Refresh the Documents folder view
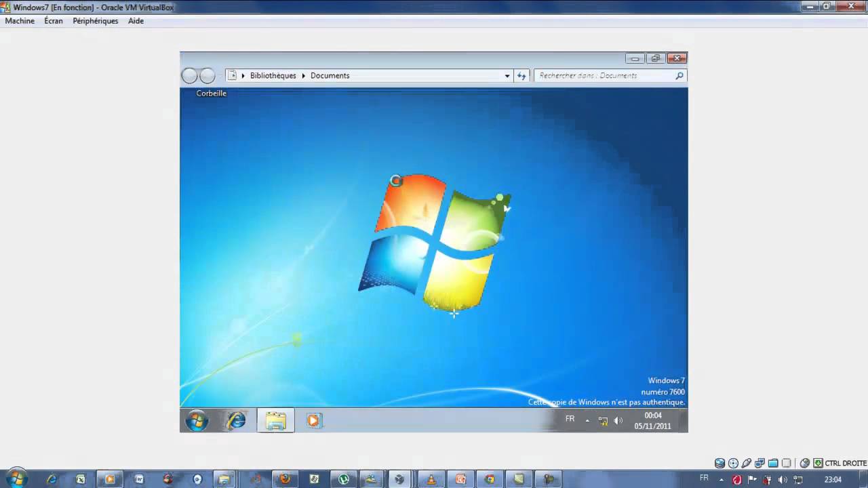868x488 pixels. (521, 76)
